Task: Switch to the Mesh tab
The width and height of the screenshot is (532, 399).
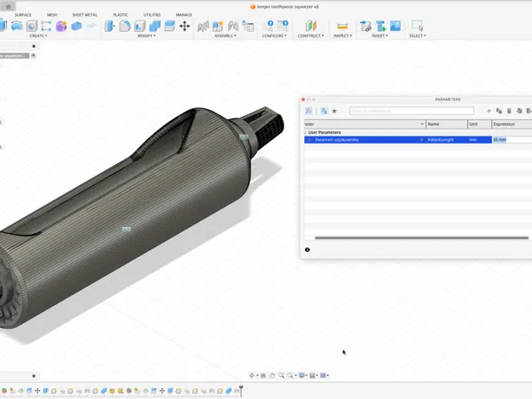Action: coord(52,15)
